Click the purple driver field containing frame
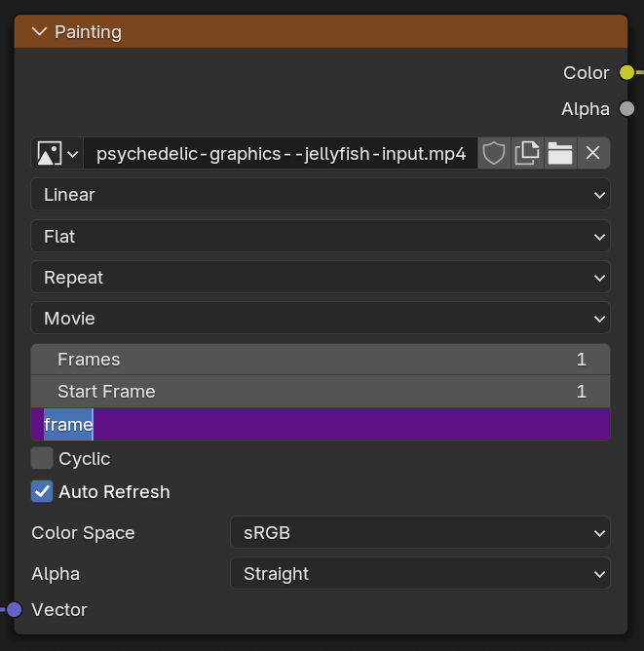The height and width of the screenshot is (651, 644). click(321, 424)
